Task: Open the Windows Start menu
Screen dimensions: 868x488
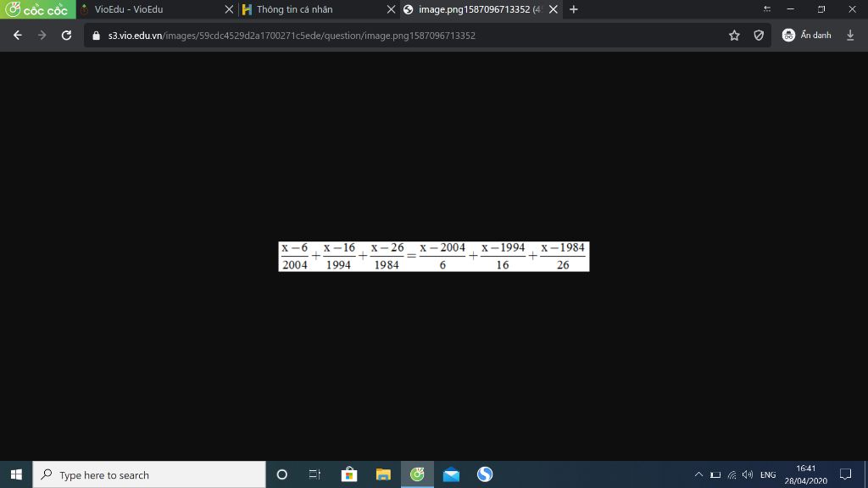Action: [x=16, y=474]
